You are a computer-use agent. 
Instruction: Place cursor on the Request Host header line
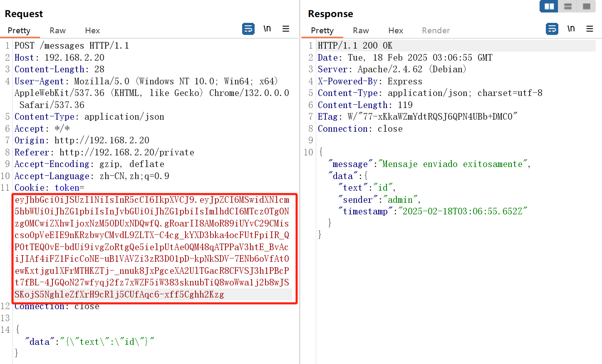point(59,58)
